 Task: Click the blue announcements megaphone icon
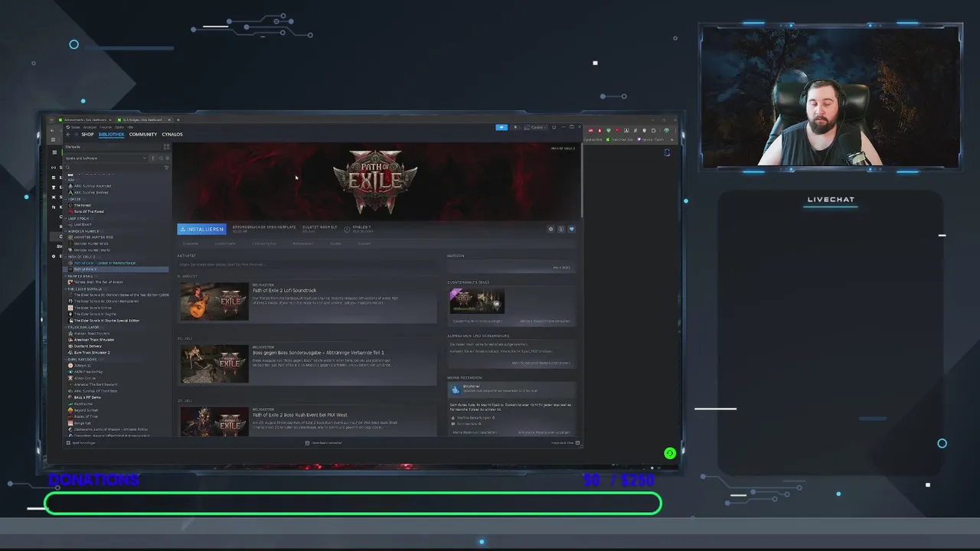501,127
